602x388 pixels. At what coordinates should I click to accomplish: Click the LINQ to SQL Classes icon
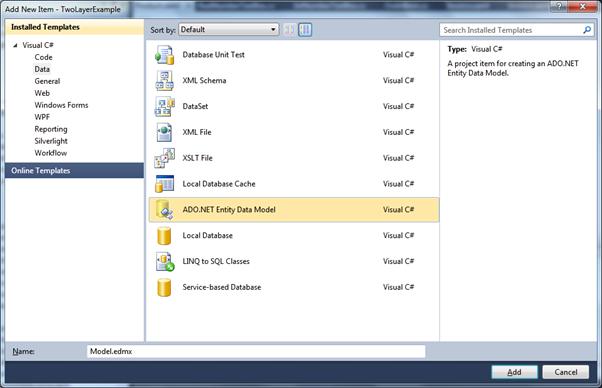point(165,261)
